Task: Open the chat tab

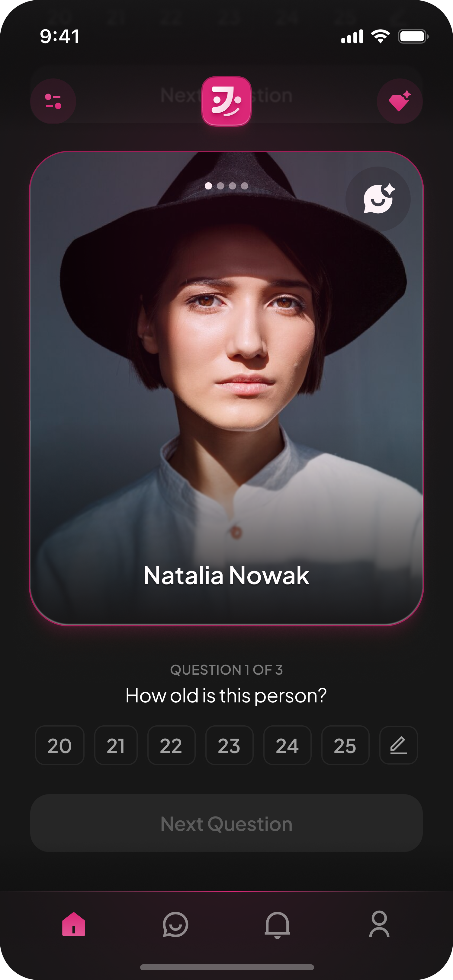Action: [175, 924]
